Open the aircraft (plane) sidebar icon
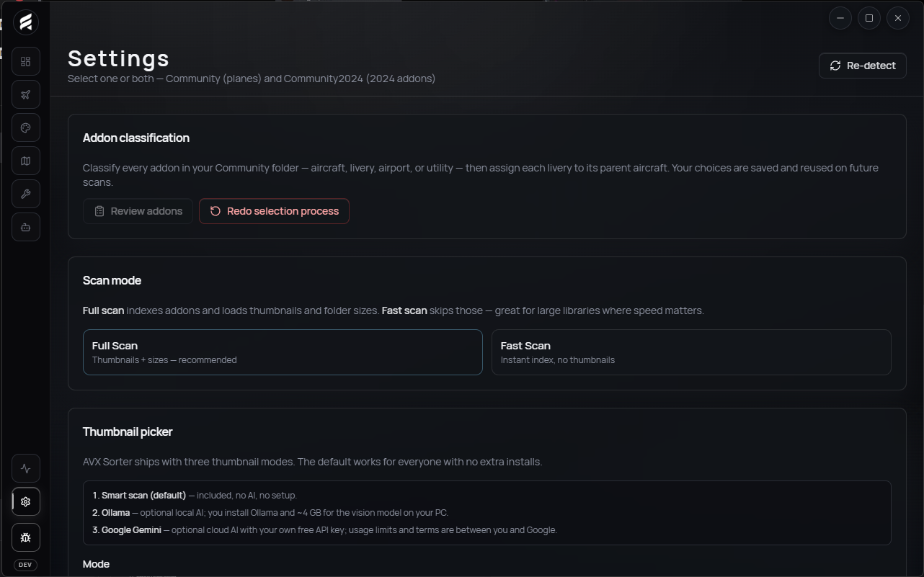924x577 pixels. tap(26, 94)
